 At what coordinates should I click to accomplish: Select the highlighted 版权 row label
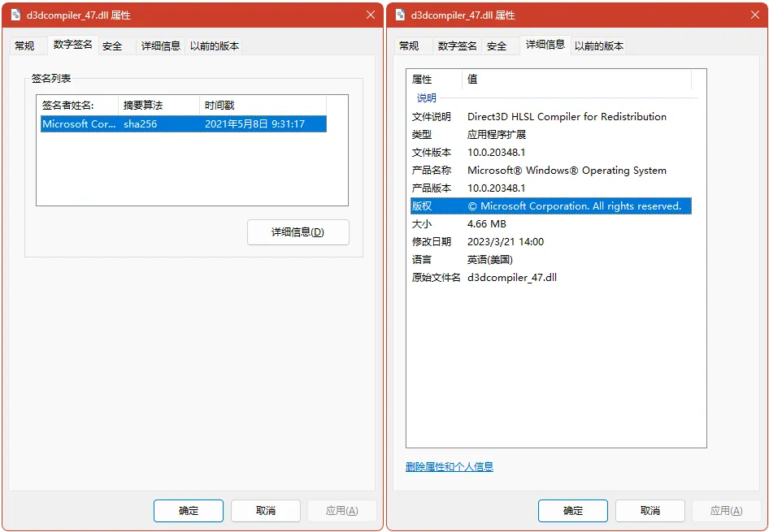click(x=422, y=206)
